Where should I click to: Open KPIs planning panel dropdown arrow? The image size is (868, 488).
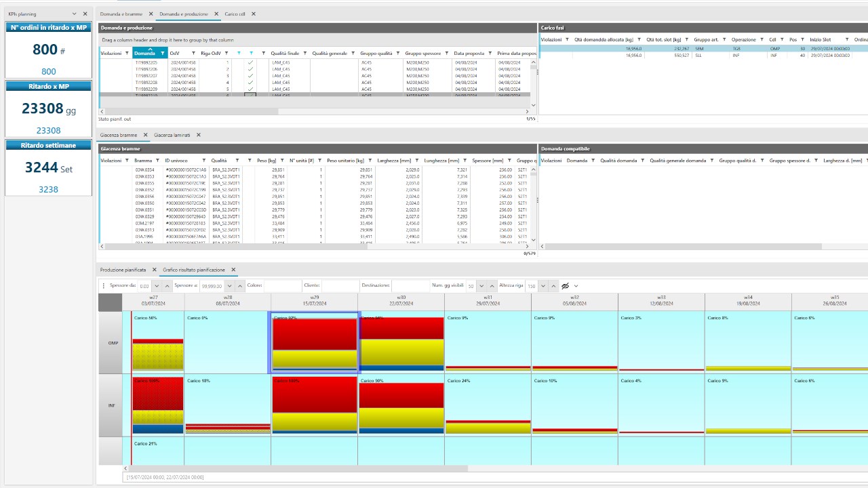pos(75,14)
